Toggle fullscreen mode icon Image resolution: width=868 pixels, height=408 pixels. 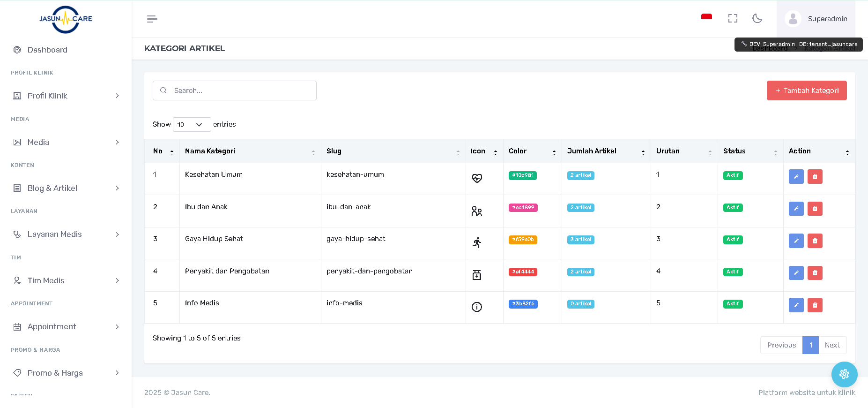pyautogui.click(x=733, y=18)
